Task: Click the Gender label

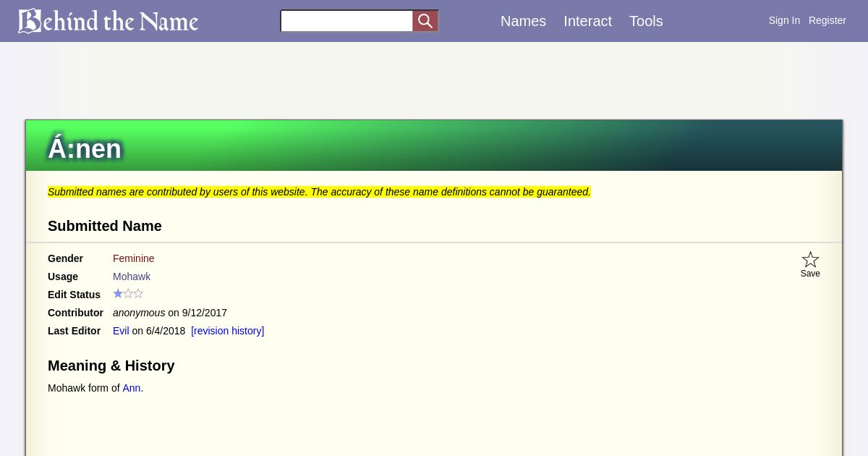Action: point(65,258)
